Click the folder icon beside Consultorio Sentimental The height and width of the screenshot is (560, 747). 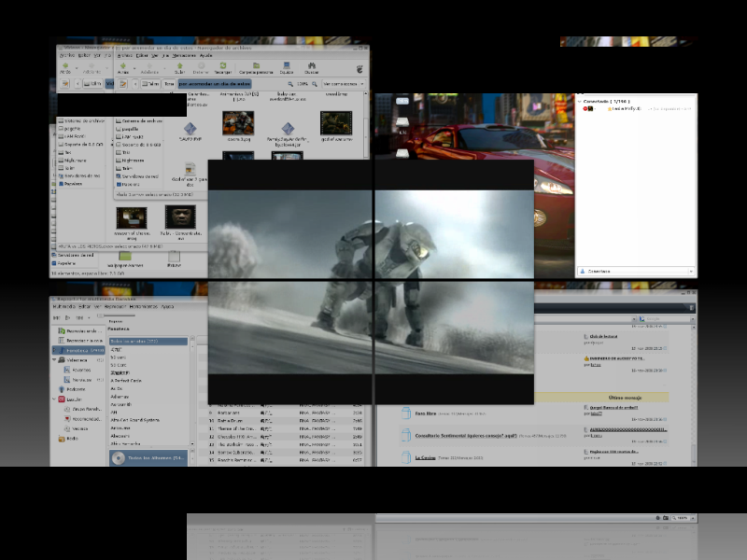click(x=406, y=435)
